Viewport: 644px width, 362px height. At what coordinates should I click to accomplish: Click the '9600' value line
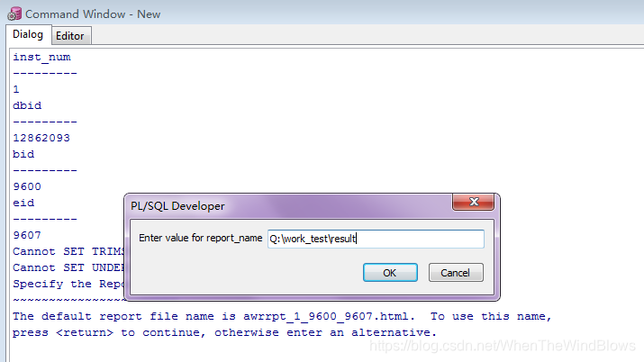click(x=27, y=186)
